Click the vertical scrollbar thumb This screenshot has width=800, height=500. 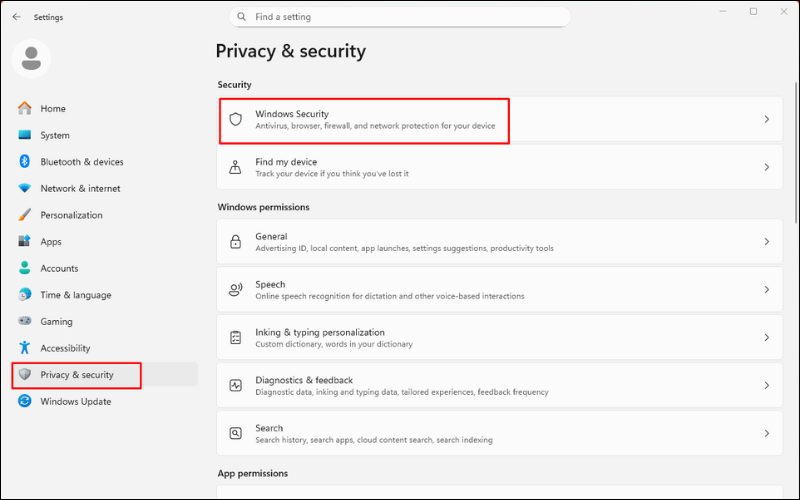pyautogui.click(x=796, y=152)
